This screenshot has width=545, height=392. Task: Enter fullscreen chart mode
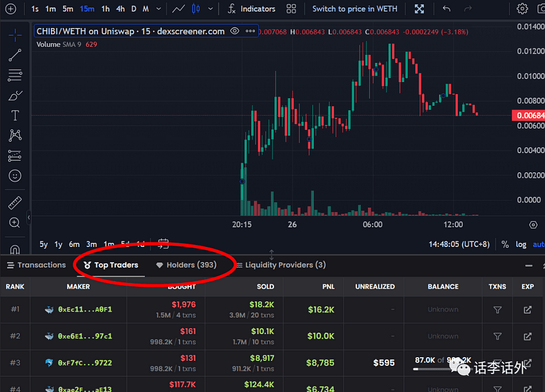tap(419, 9)
